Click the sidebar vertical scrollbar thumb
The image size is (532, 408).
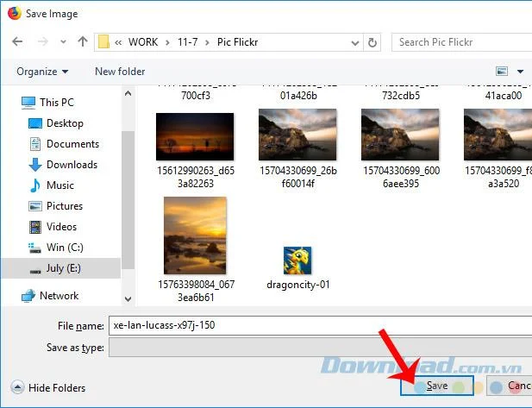[128, 200]
